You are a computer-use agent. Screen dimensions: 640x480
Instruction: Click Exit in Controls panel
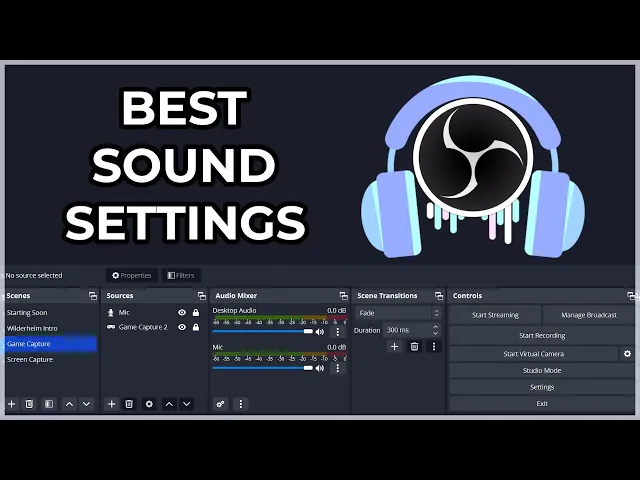click(x=542, y=404)
